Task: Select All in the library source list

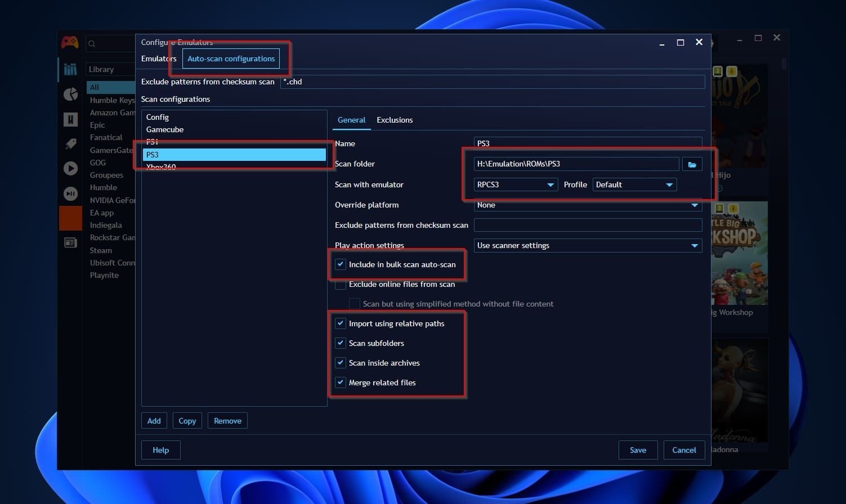Action: (x=111, y=87)
